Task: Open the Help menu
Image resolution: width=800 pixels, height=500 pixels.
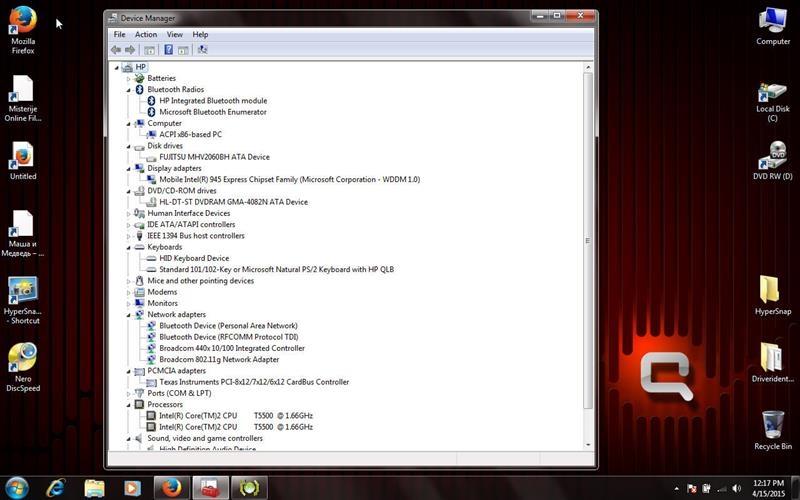Action: coord(200,34)
